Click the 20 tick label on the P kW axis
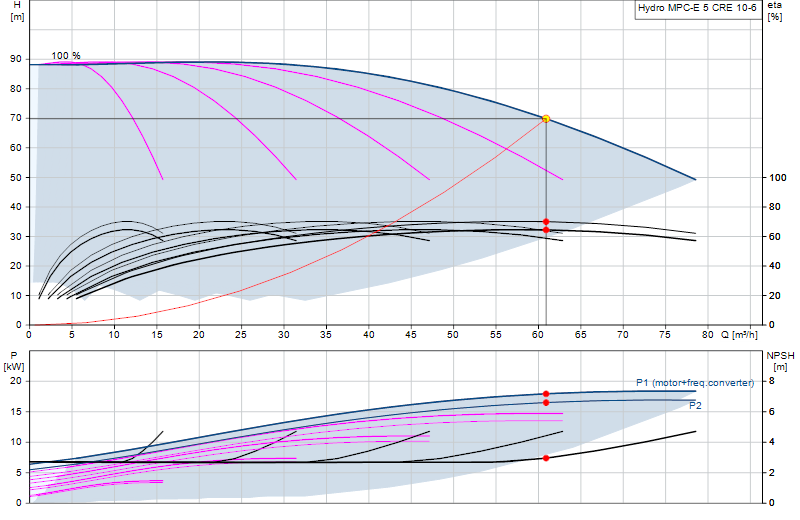Image resolution: width=800 pixels, height=520 pixels. (x=16, y=381)
